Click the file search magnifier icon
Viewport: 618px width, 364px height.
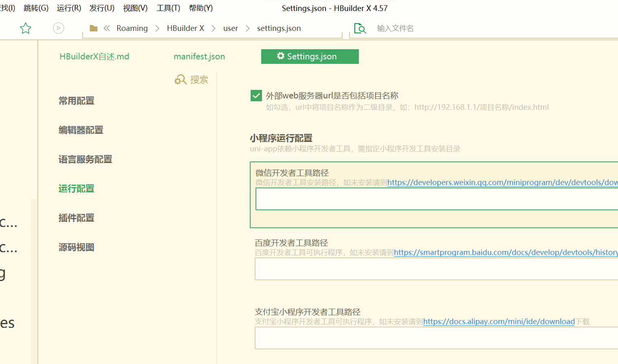(360, 28)
